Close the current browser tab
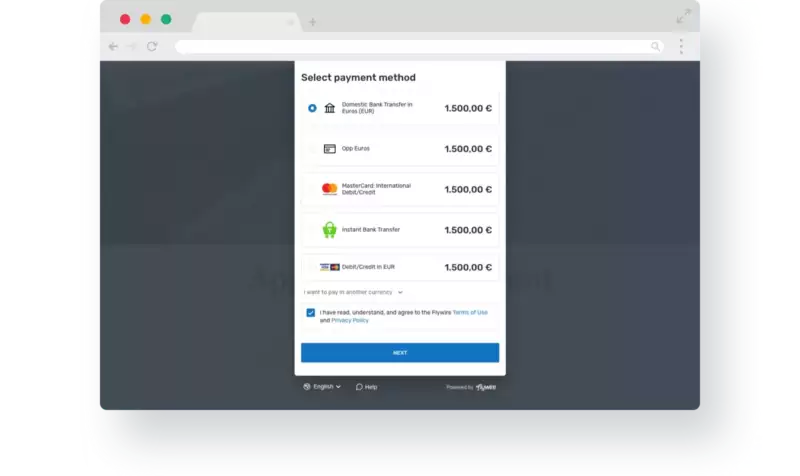Viewport: 800px width, 476px height. 290,22
